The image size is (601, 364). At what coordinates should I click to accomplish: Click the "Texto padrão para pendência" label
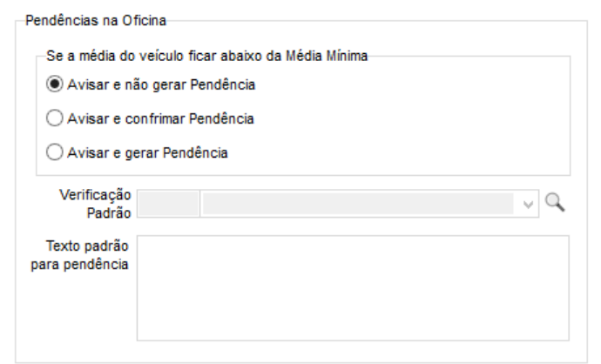(80, 255)
